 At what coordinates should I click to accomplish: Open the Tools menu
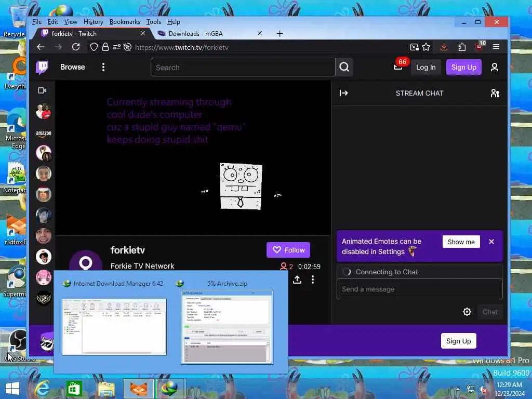(153, 22)
